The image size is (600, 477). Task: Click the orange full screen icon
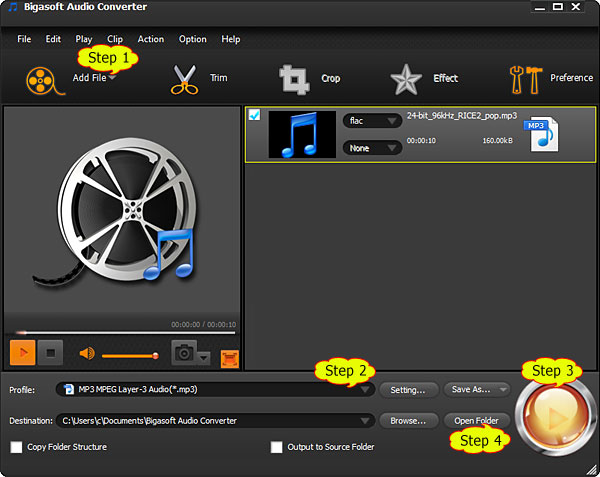(230, 359)
